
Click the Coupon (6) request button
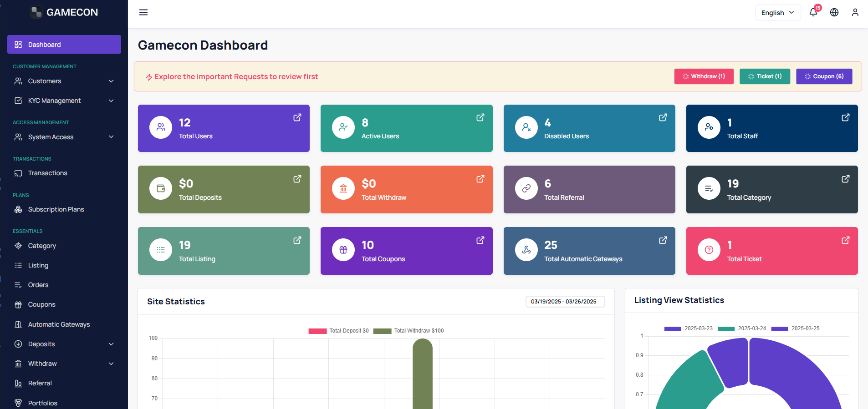[824, 76]
